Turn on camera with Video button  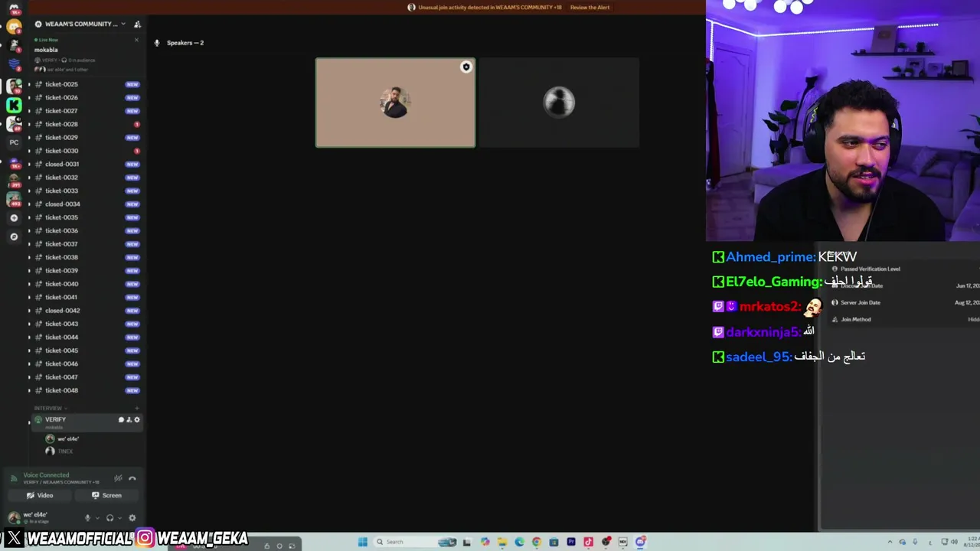pos(40,495)
